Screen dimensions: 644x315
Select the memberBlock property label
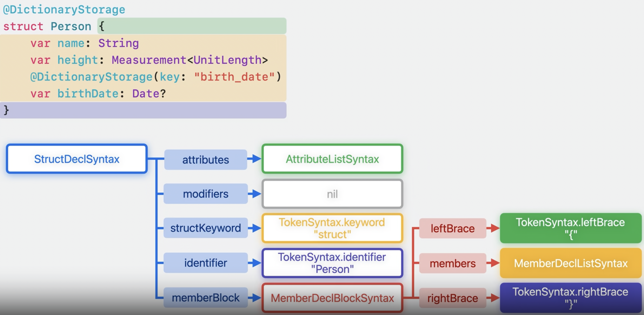point(205,298)
